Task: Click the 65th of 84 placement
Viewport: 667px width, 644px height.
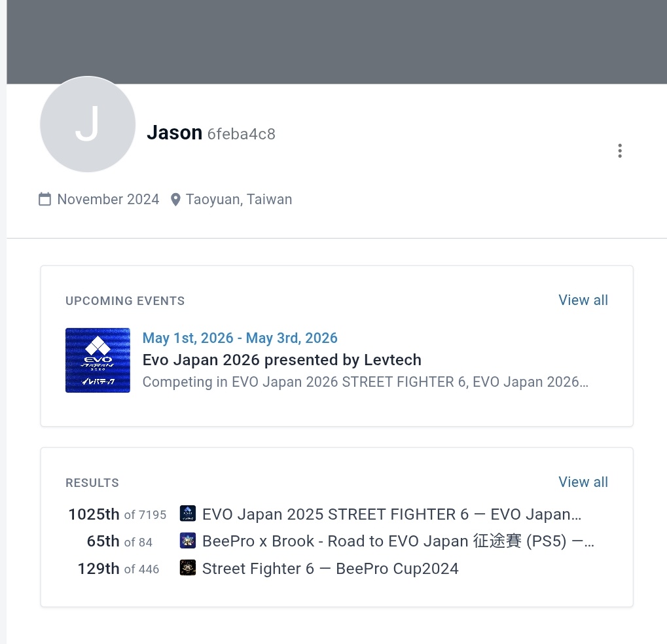Action: [x=120, y=541]
